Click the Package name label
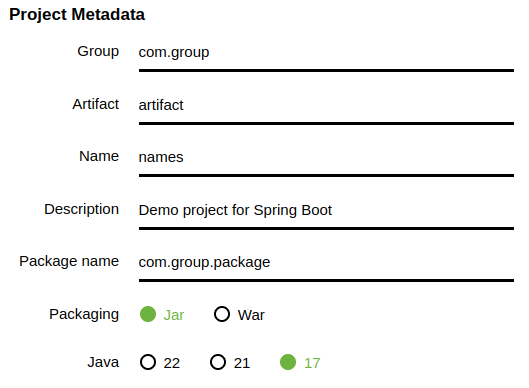The width and height of the screenshot is (529, 388). coord(69,261)
